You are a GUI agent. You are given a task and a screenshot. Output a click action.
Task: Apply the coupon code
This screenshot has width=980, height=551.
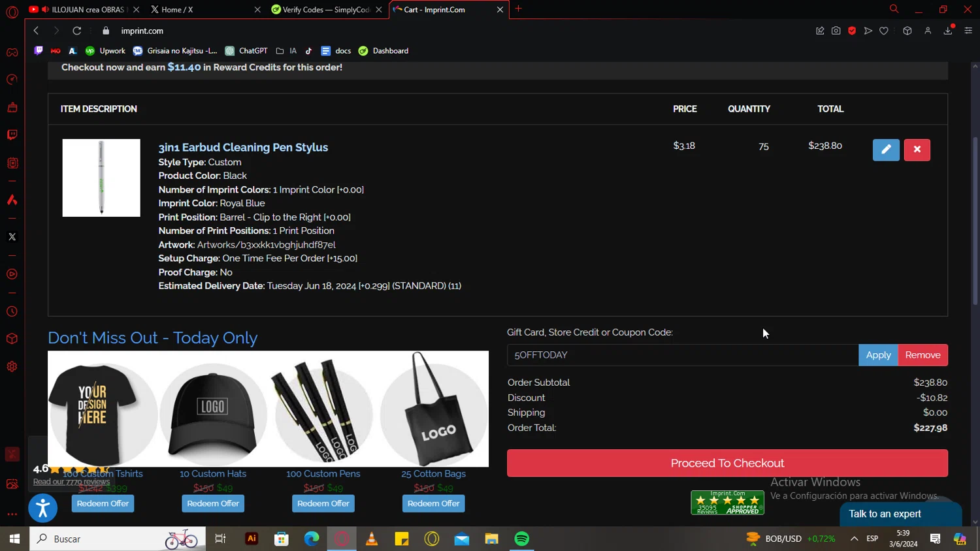click(x=878, y=355)
